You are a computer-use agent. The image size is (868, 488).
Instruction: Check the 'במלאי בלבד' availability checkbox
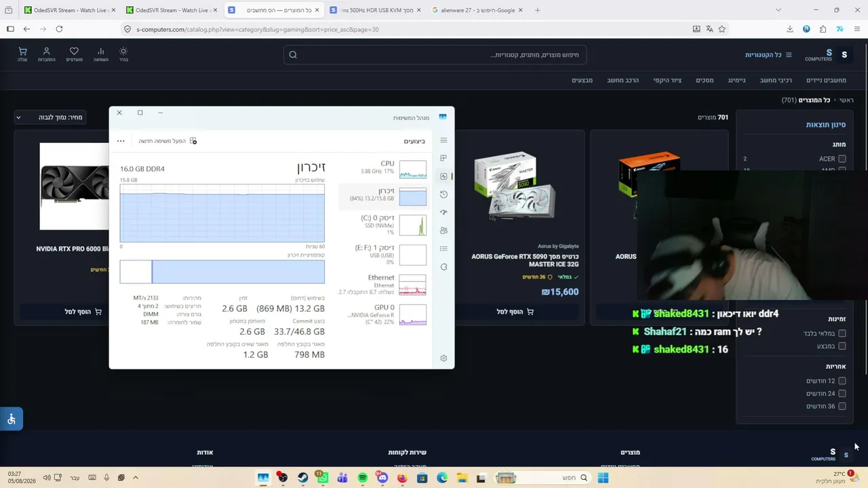(x=842, y=333)
